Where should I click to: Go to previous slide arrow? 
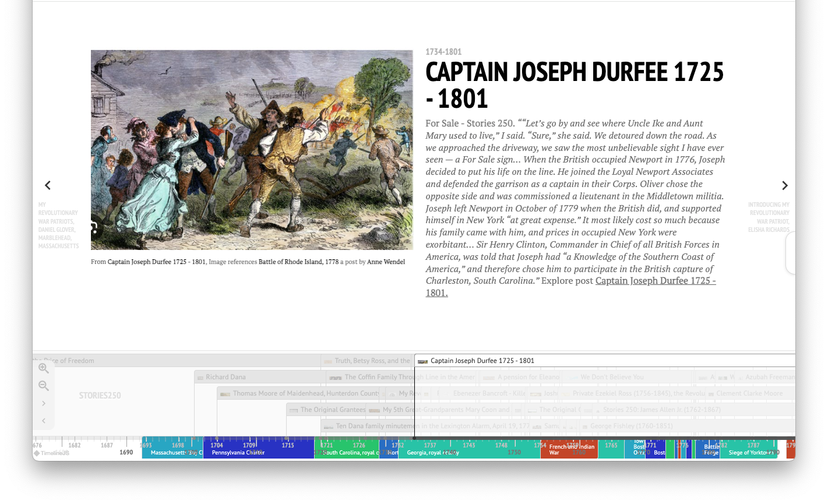tap(48, 185)
